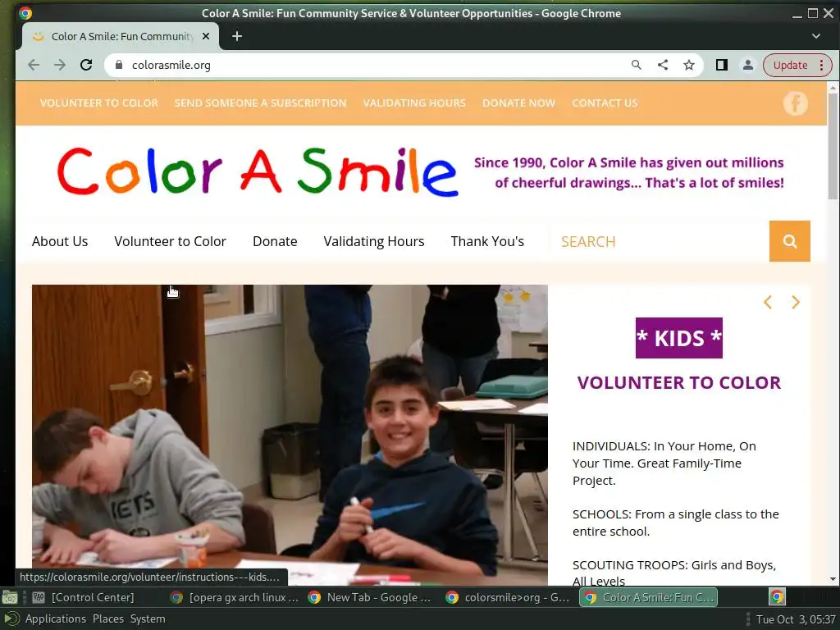Click the 'SCHOOLS: From a single class' paragraph
This screenshot has width=840, height=630.
pyautogui.click(x=676, y=523)
